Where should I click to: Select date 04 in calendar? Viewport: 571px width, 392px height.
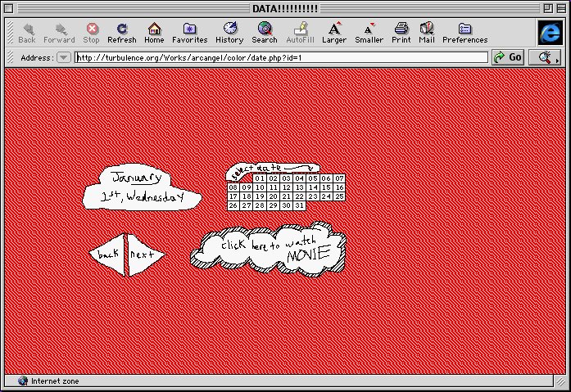click(x=299, y=178)
